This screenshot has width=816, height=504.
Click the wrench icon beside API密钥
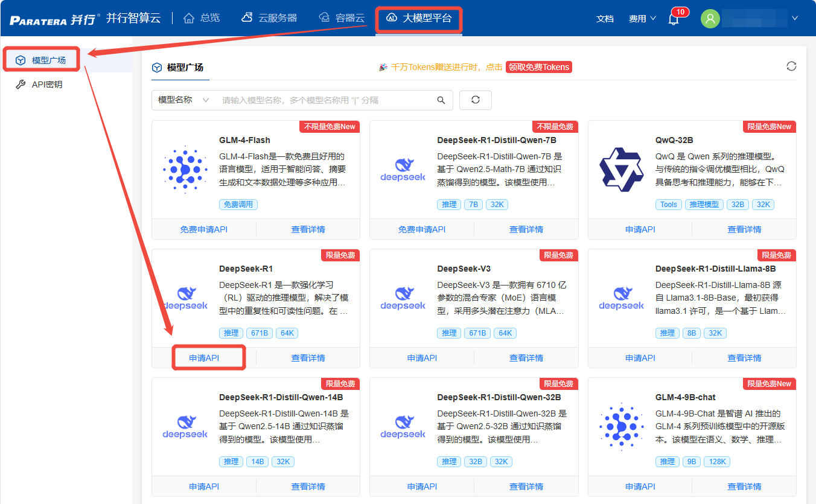click(21, 85)
